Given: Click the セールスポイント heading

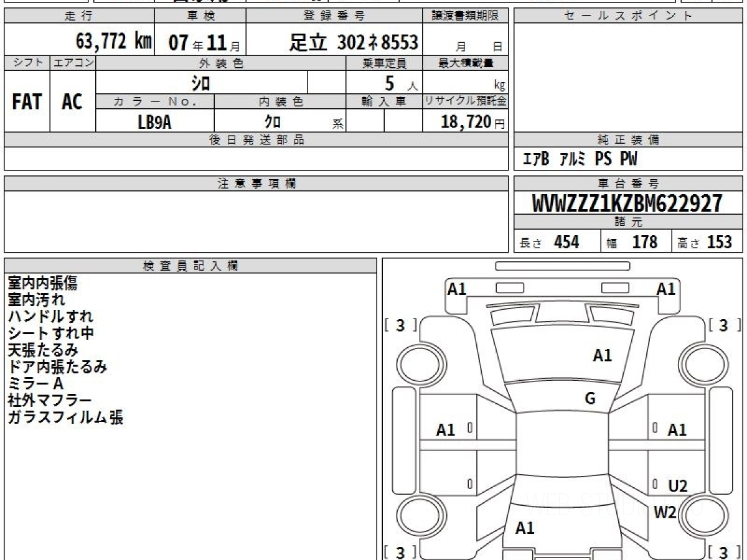Looking at the screenshot, I should click(x=629, y=16).
